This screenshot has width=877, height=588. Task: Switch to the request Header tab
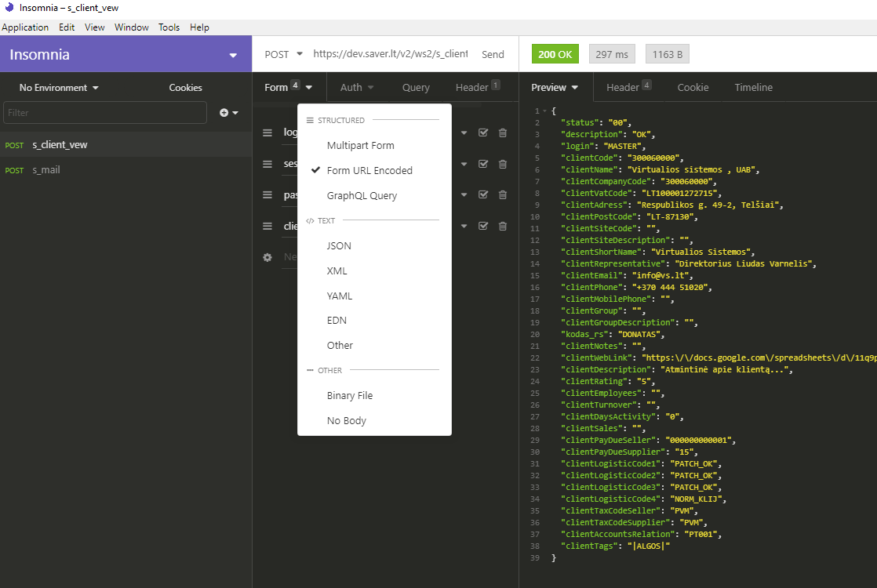tap(478, 87)
